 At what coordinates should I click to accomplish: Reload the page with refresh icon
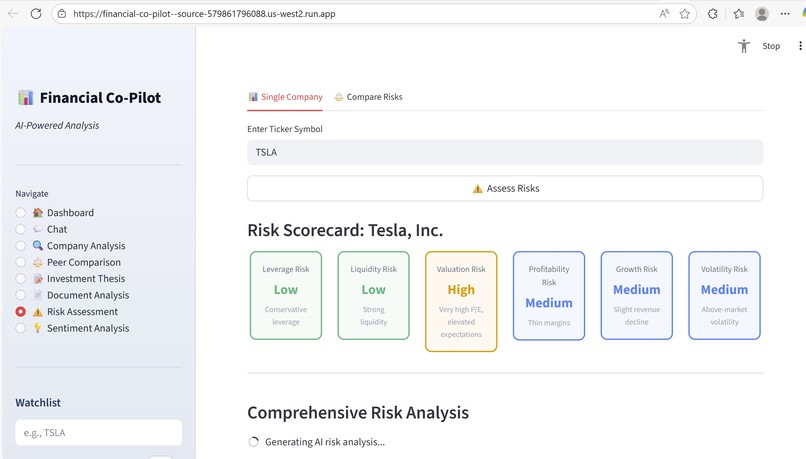tap(36, 14)
